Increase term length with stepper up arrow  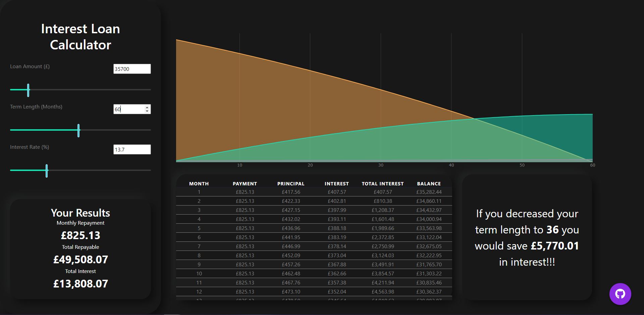tap(147, 107)
